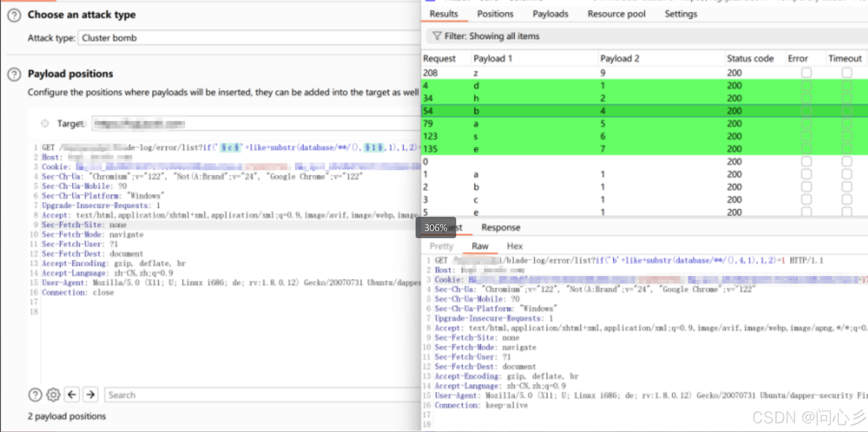Screen dimensions: 868x432
Task: Click help icon next to Choose an attack type
Action: click(14, 15)
